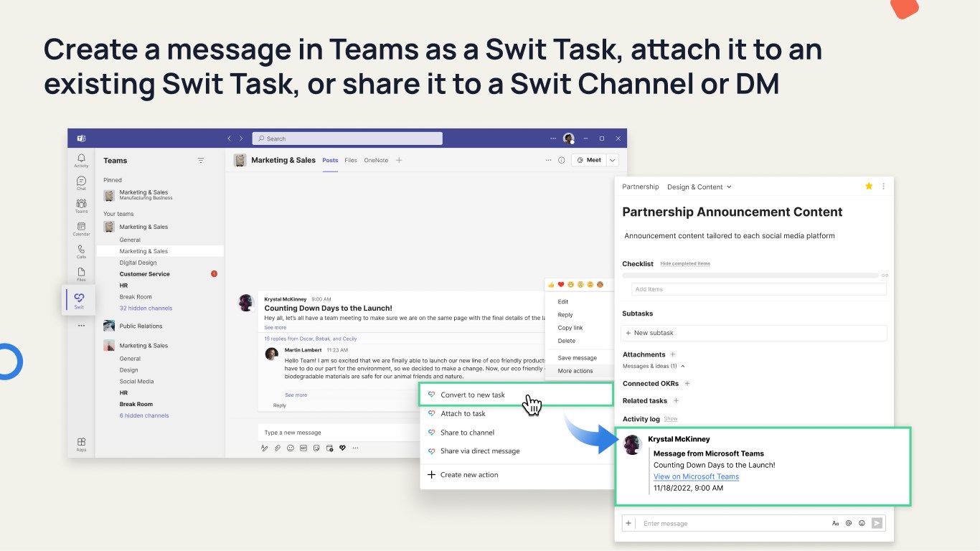Switch to the OneNote tab
Image resolution: width=980 pixels, height=551 pixels.
[376, 161]
